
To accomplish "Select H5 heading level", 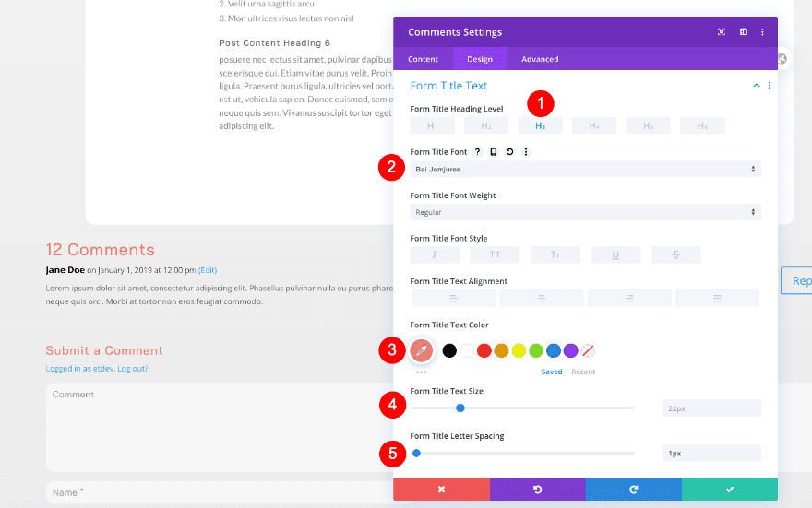I will [x=649, y=125].
